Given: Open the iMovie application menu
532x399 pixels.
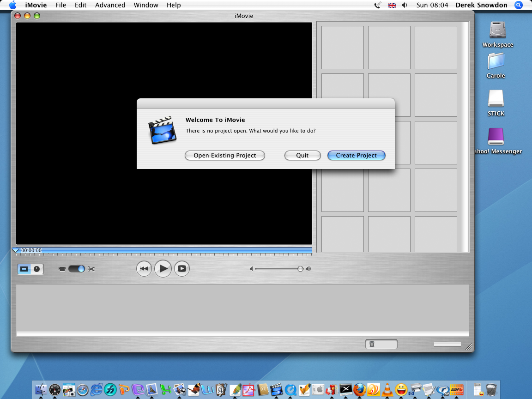Looking at the screenshot, I should tap(36, 5).
